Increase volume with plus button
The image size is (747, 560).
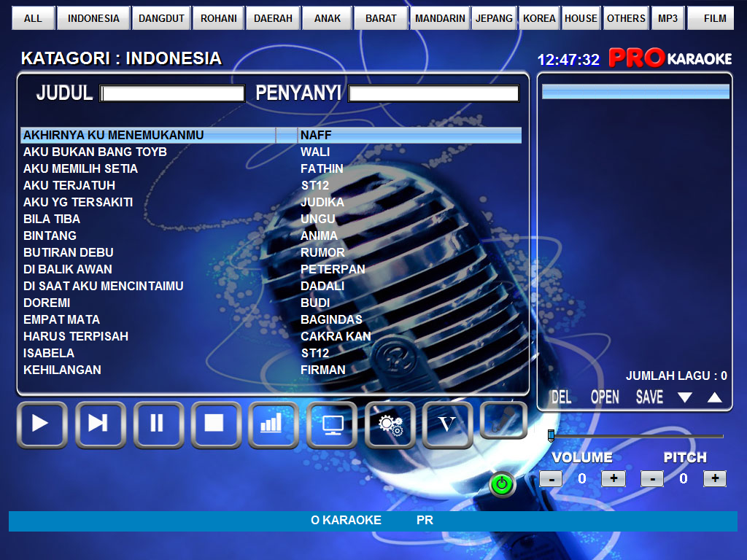pyautogui.click(x=614, y=478)
